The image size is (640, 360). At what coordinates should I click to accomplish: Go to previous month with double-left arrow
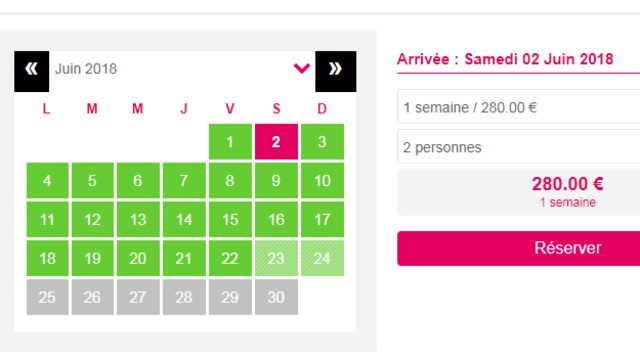pyautogui.click(x=31, y=71)
